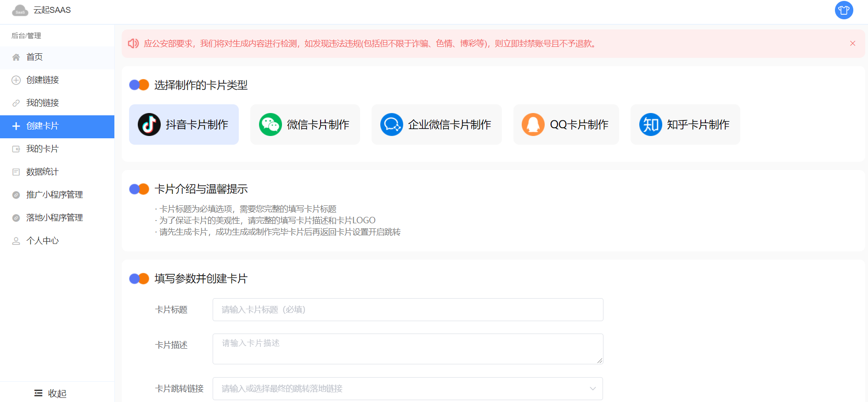
Task: Click the plus-circle icon beside 创建链接
Action: tap(16, 80)
